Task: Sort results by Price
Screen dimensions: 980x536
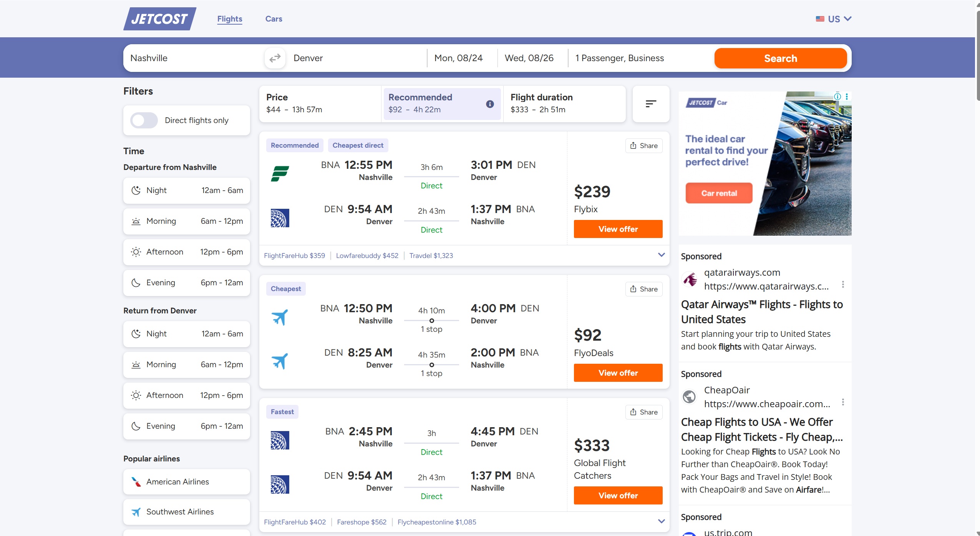Action: pyautogui.click(x=320, y=104)
